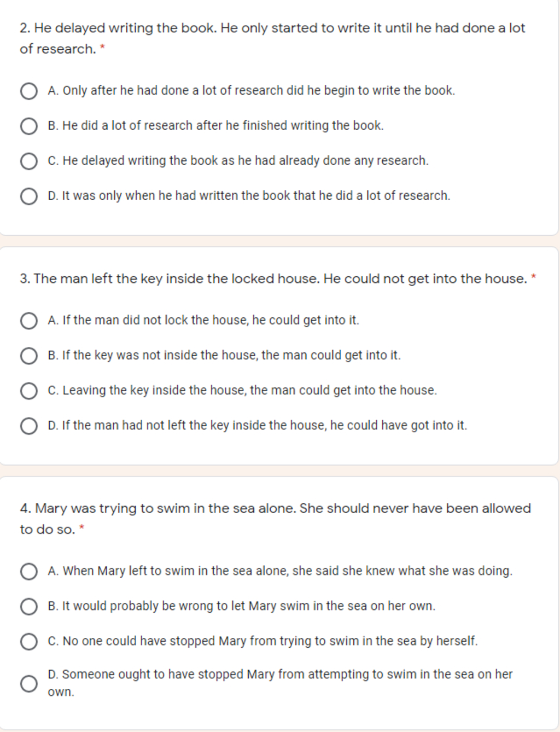Viewport: 560px width, 732px height.
Task: Click answer text 'It would probably be wrong'
Action: 242,606
